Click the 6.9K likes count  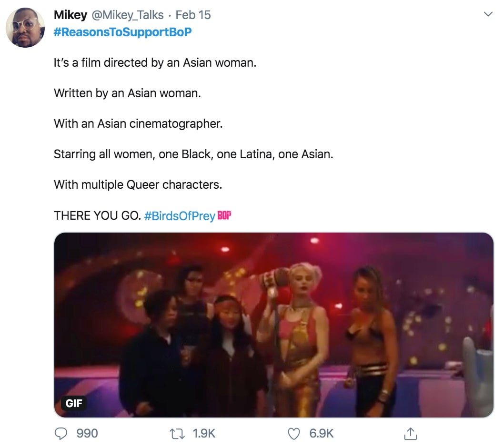[322, 434]
